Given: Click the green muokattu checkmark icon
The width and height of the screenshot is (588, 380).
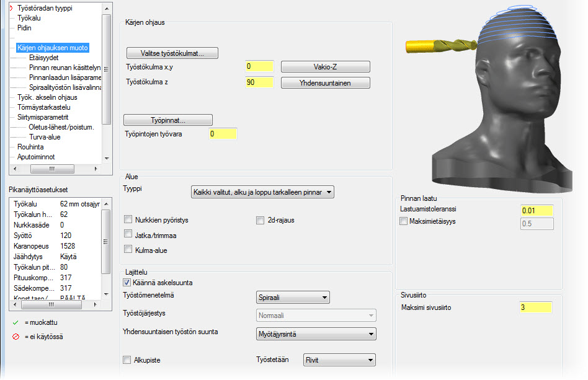Looking at the screenshot, I should tap(16, 323).
